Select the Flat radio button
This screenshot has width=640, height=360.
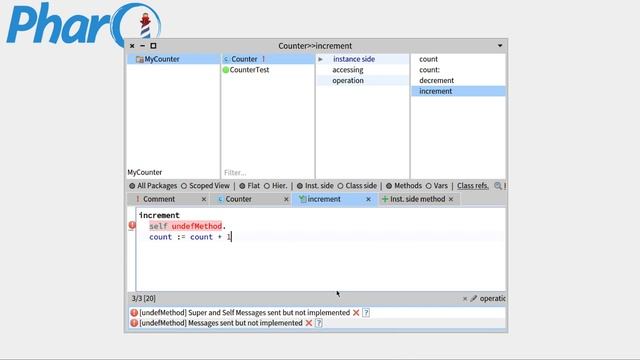pos(242,186)
